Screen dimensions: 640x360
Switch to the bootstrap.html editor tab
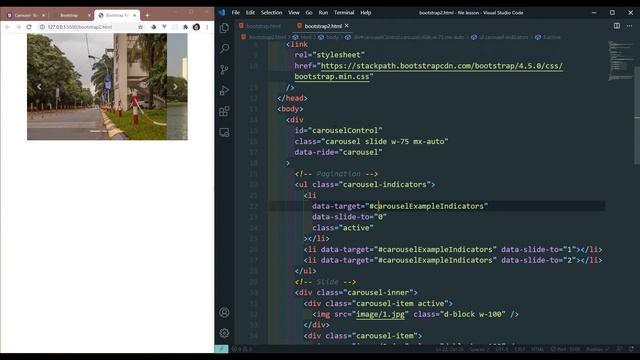coord(261,26)
